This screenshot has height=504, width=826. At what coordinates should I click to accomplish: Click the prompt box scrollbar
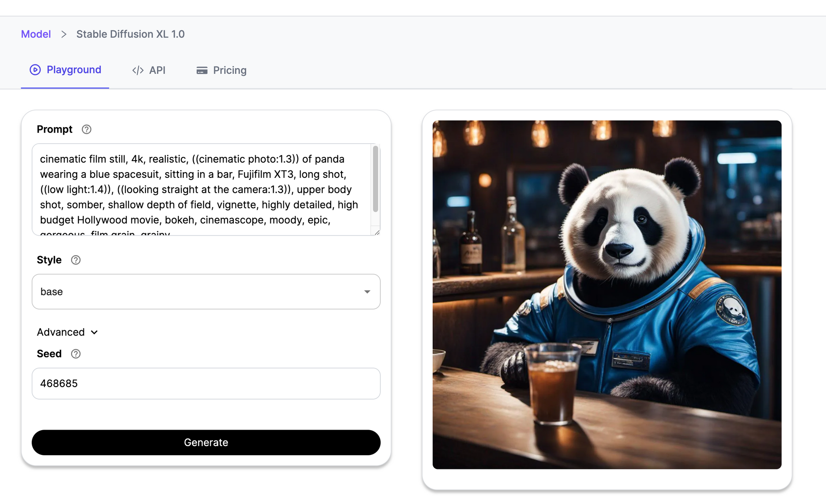[375, 179]
